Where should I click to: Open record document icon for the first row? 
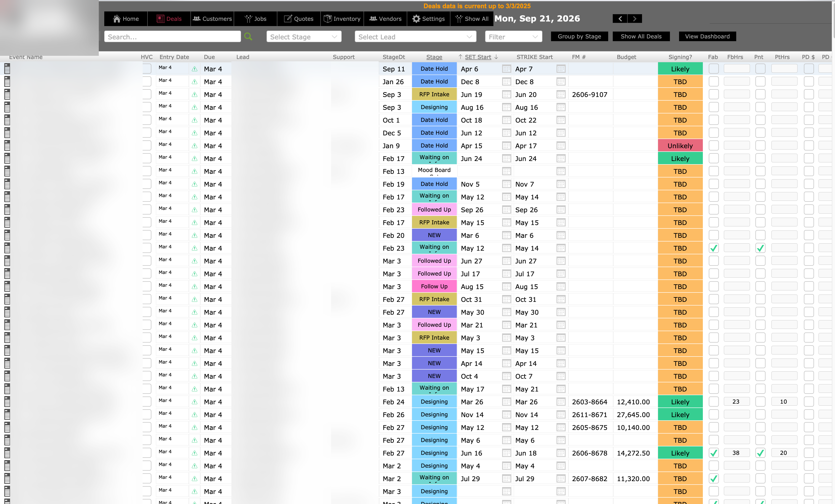point(7,69)
